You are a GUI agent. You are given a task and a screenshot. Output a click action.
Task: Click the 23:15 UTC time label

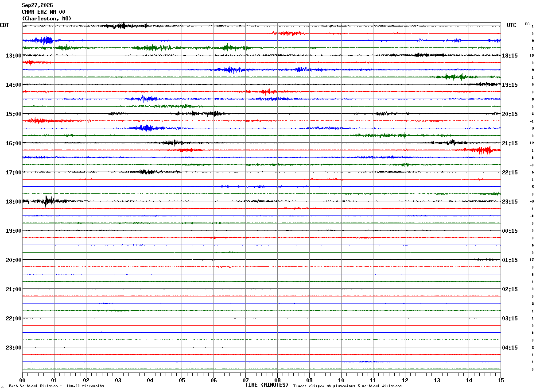510,202
